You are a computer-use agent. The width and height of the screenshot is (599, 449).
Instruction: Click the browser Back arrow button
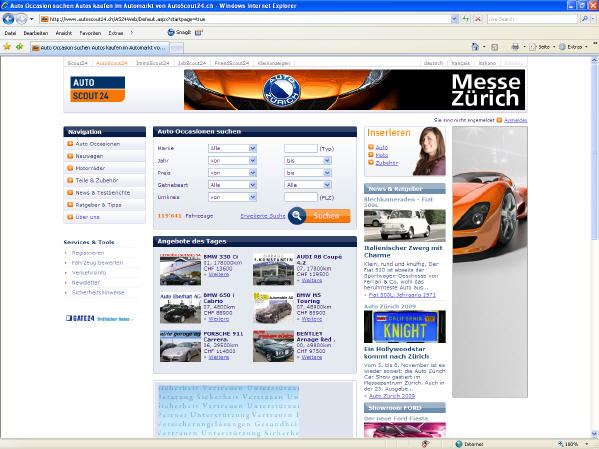8,19
